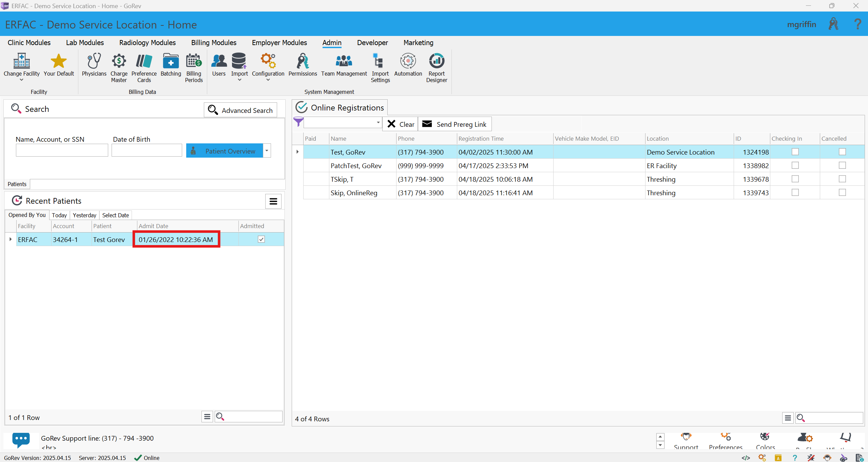868x462 pixels.
Task: Click Send Prereg Link
Action: (x=455, y=124)
